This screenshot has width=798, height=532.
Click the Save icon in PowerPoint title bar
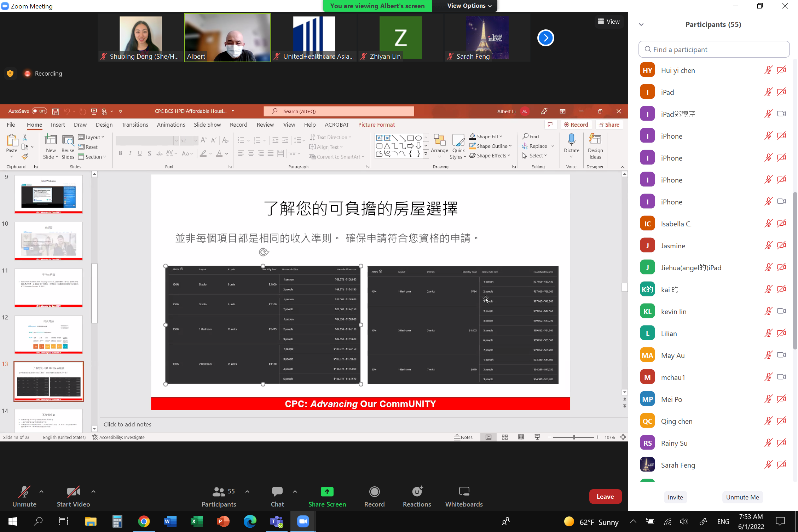56,111
